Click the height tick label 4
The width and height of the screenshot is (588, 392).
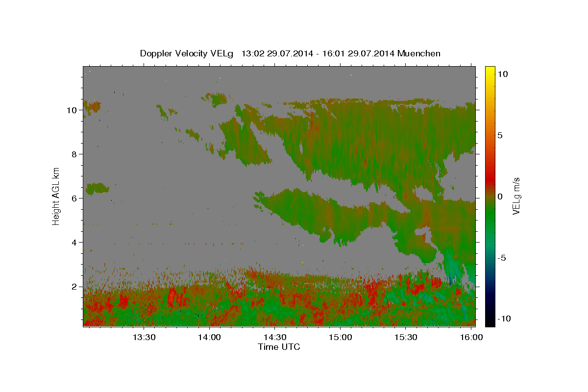point(74,243)
